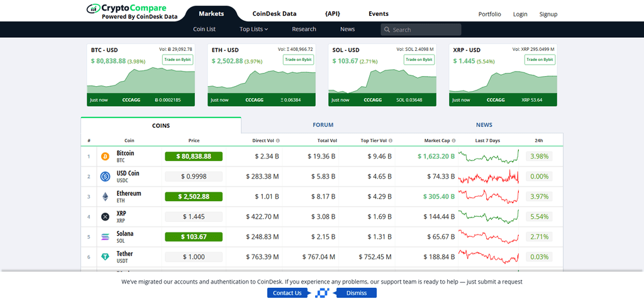Click Trade on Bybit for BTC
644x308 pixels.
pos(177,60)
